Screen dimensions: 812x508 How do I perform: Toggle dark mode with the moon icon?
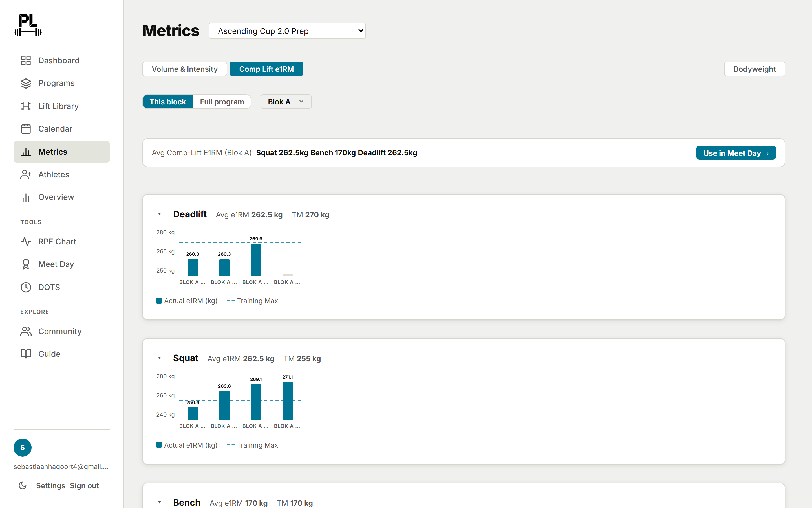click(x=23, y=485)
